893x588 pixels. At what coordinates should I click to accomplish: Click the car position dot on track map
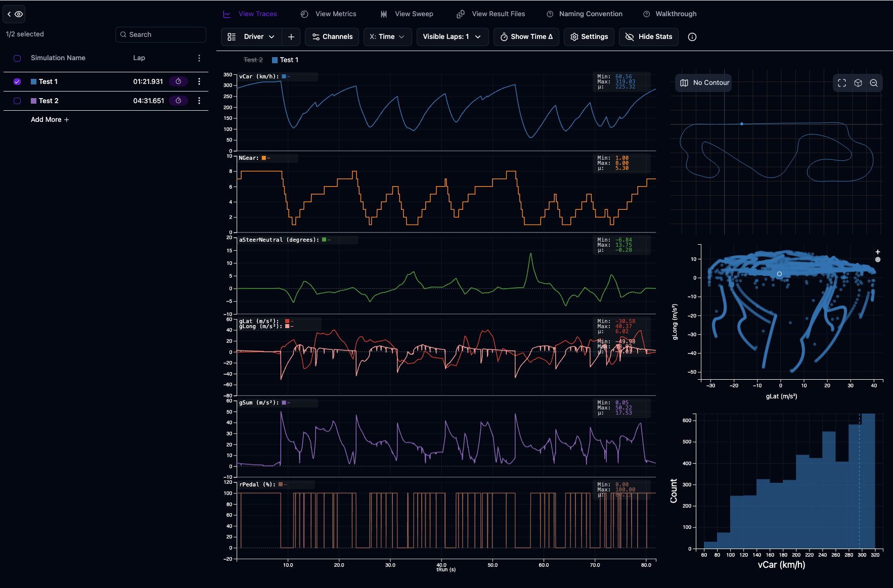pyautogui.click(x=742, y=124)
